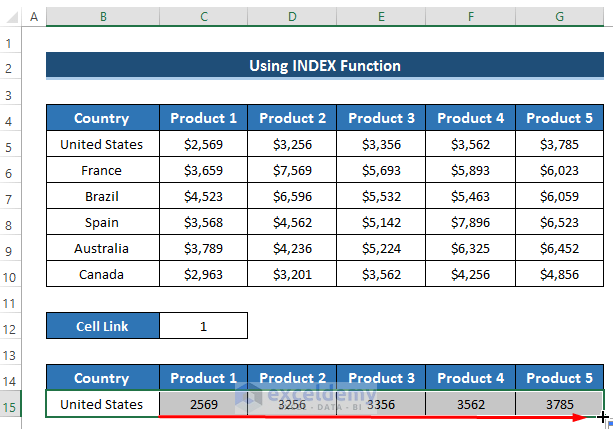Select column D header
The image size is (613, 429).
(x=292, y=18)
